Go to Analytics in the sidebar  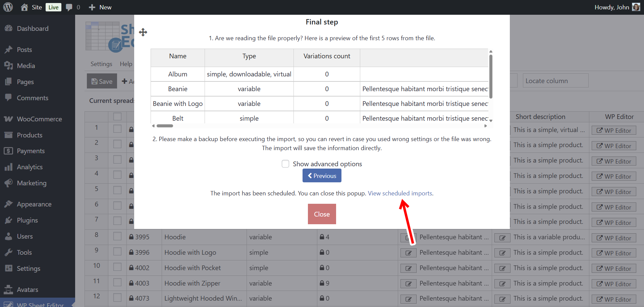[30, 167]
